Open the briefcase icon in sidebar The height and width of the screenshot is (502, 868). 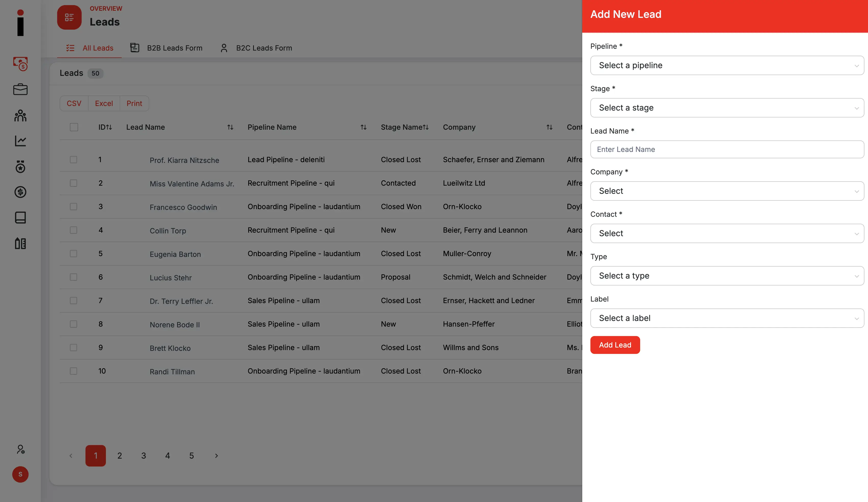pyautogui.click(x=20, y=89)
